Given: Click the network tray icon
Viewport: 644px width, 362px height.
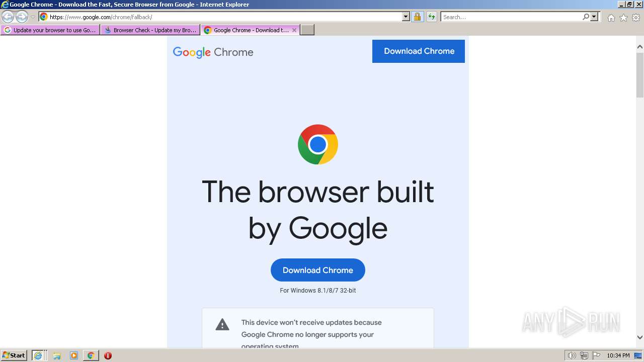Looking at the screenshot, I should [584, 355].
